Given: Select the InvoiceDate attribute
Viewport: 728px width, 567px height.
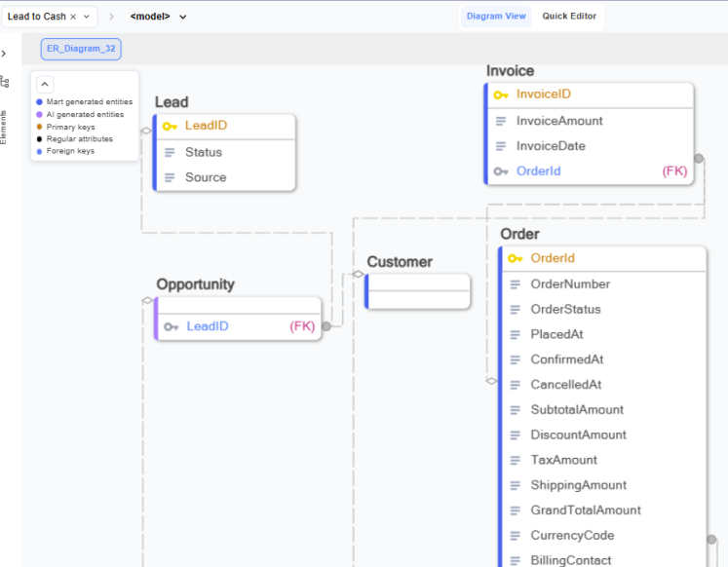Looking at the screenshot, I should [551, 146].
